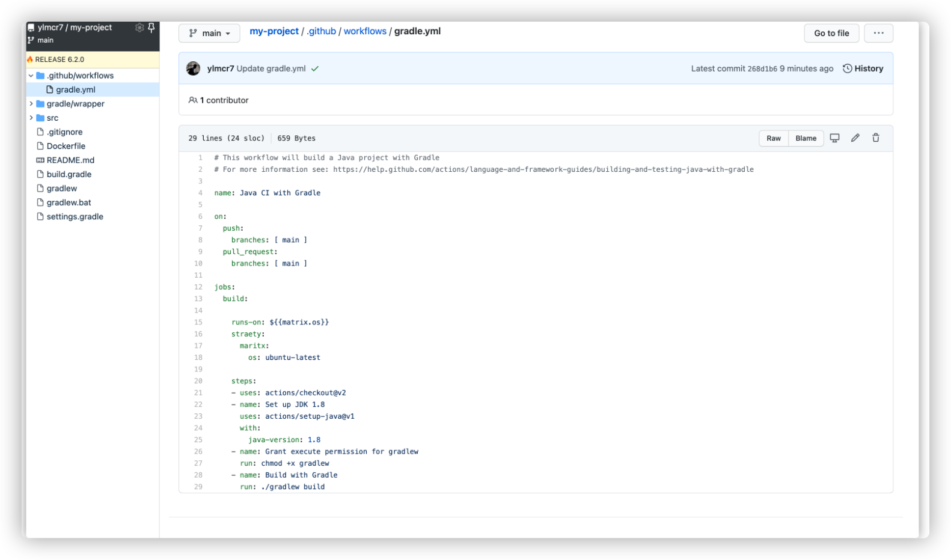Pin the sidebar with the pin icon

click(x=151, y=28)
